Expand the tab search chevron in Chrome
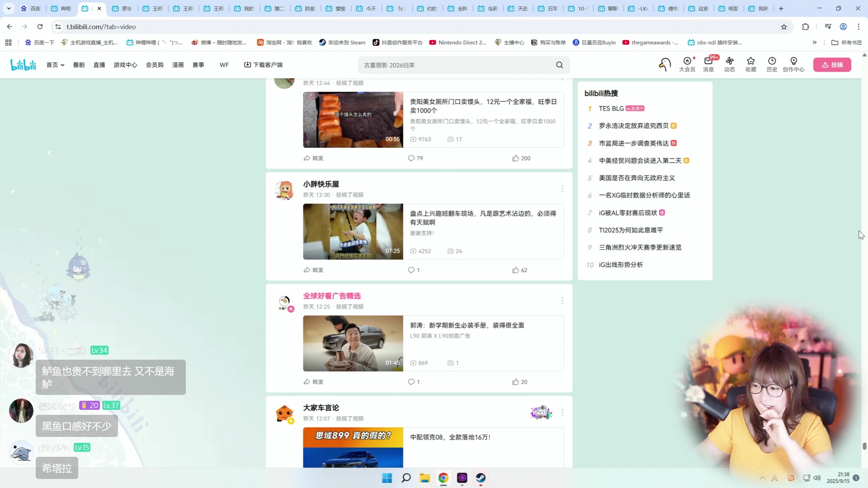The height and width of the screenshot is (488, 868). click(9, 9)
